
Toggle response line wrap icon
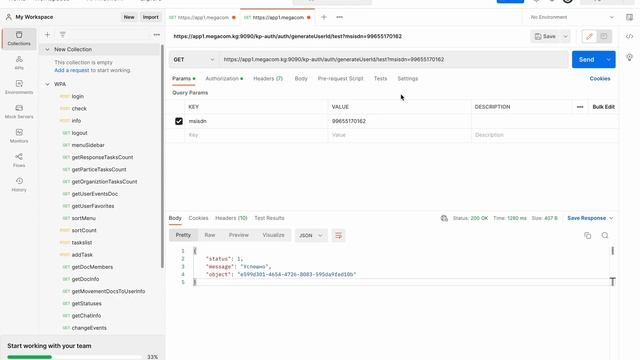338,236
